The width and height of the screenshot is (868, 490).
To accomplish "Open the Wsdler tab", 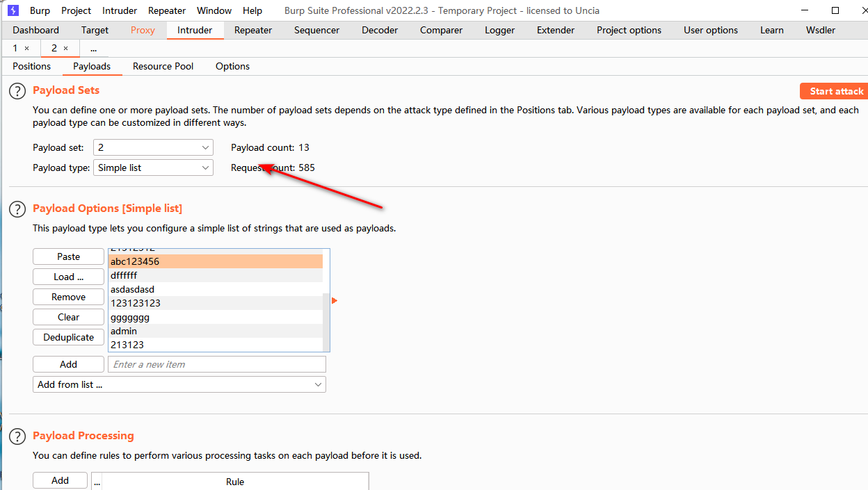I will pyautogui.click(x=821, y=30).
